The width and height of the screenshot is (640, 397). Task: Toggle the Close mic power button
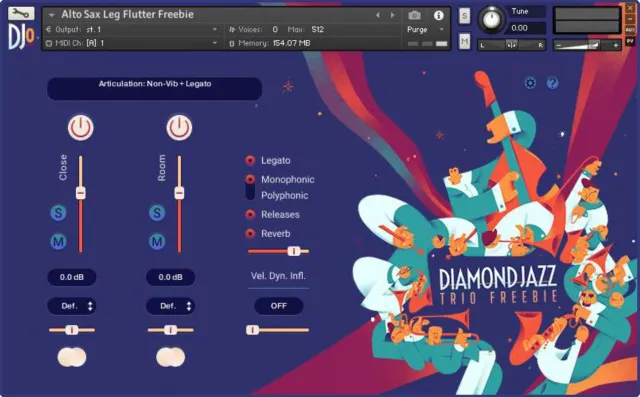[x=80, y=128]
